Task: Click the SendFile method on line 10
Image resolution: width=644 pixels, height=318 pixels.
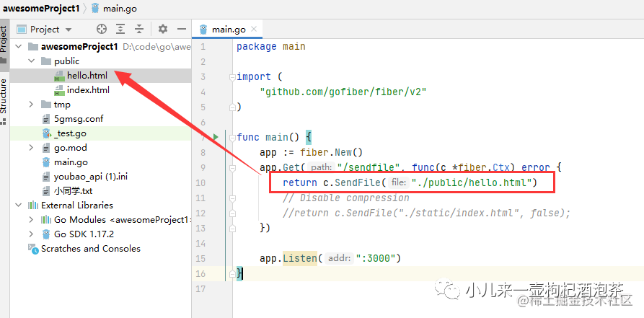Action: point(358,182)
